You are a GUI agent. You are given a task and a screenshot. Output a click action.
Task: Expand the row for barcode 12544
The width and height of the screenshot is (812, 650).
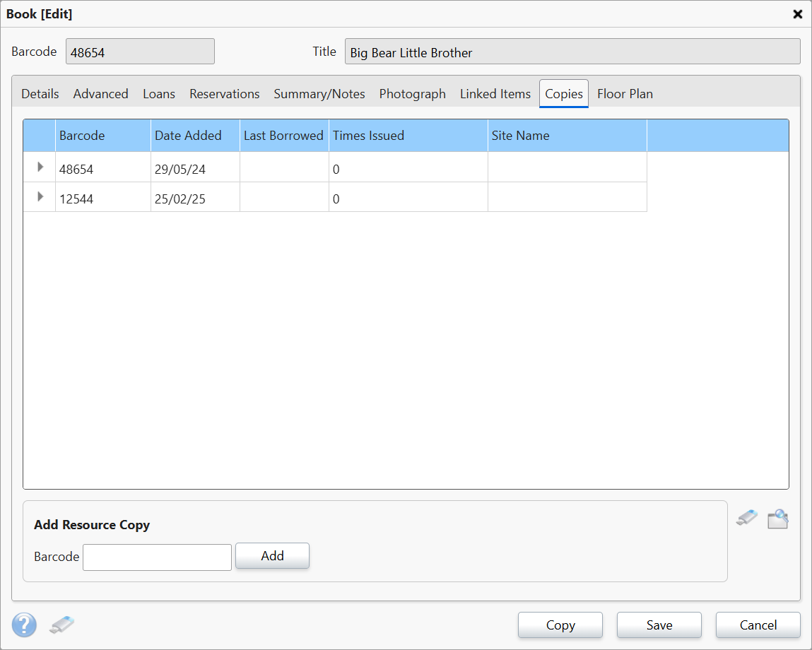(40, 196)
